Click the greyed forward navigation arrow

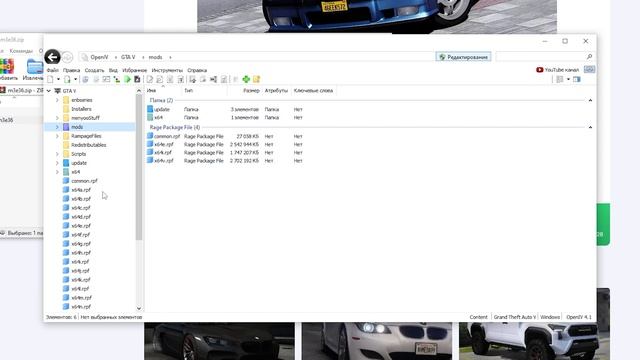point(68,58)
